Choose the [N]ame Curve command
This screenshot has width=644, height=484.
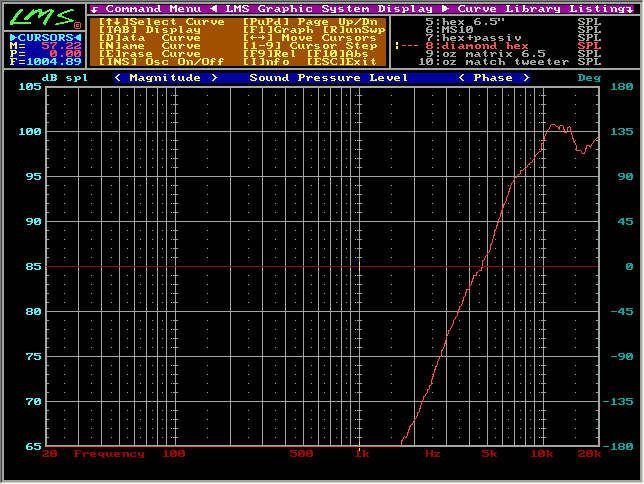(x=150, y=46)
